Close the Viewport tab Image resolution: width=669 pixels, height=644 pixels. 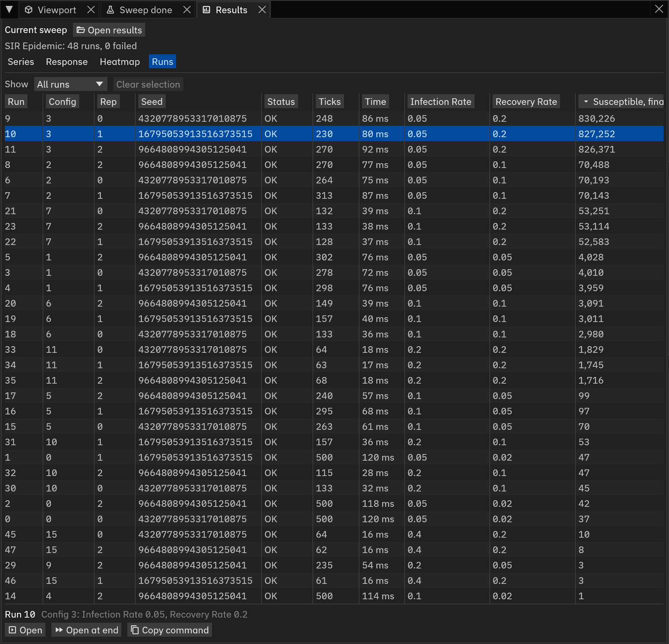point(91,10)
